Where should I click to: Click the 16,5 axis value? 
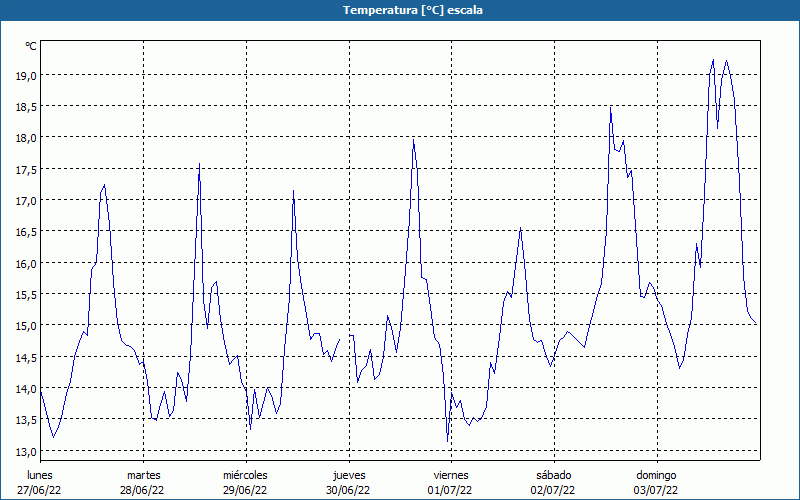[x=26, y=232]
